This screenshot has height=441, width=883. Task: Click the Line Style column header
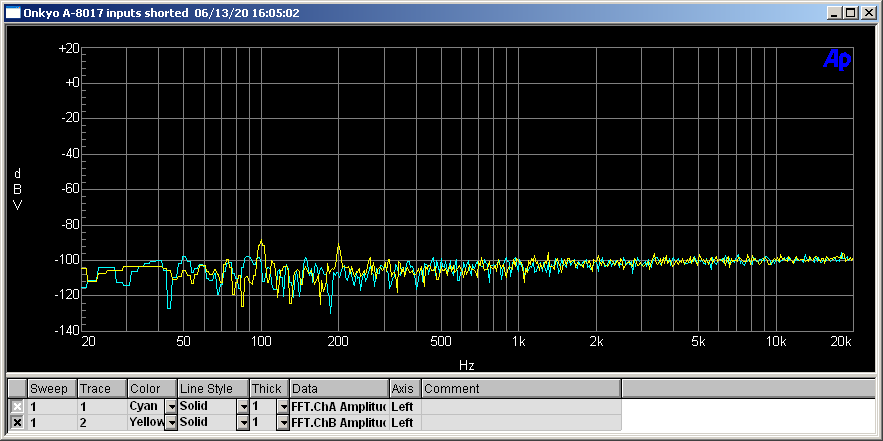213,389
